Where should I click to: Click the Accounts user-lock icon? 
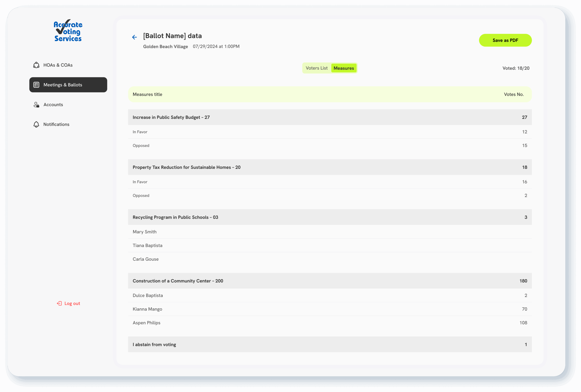click(36, 104)
